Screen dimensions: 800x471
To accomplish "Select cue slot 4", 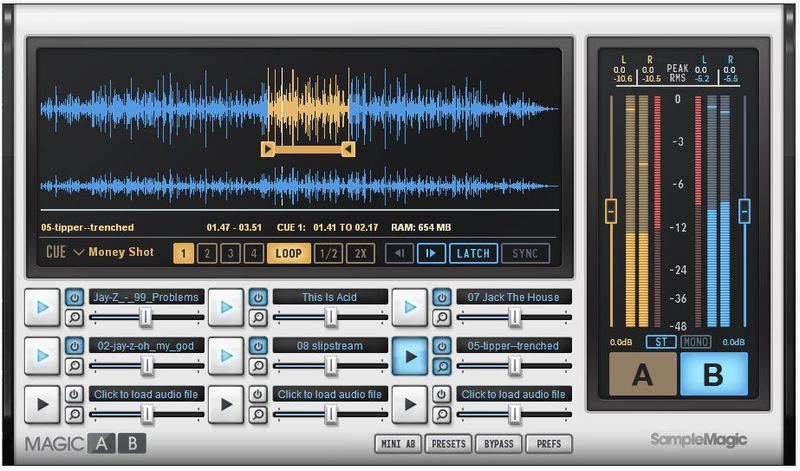I will pyautogui.click(x=252, y=253).
